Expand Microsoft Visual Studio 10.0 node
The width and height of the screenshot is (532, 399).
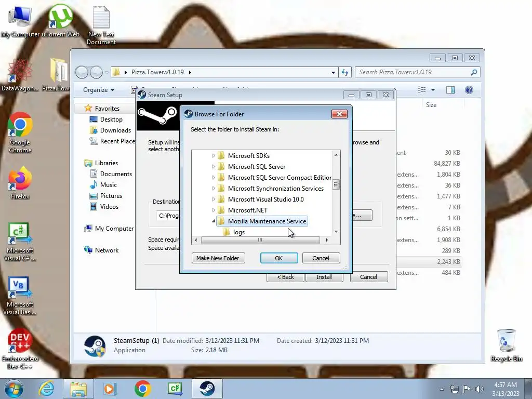214,199
